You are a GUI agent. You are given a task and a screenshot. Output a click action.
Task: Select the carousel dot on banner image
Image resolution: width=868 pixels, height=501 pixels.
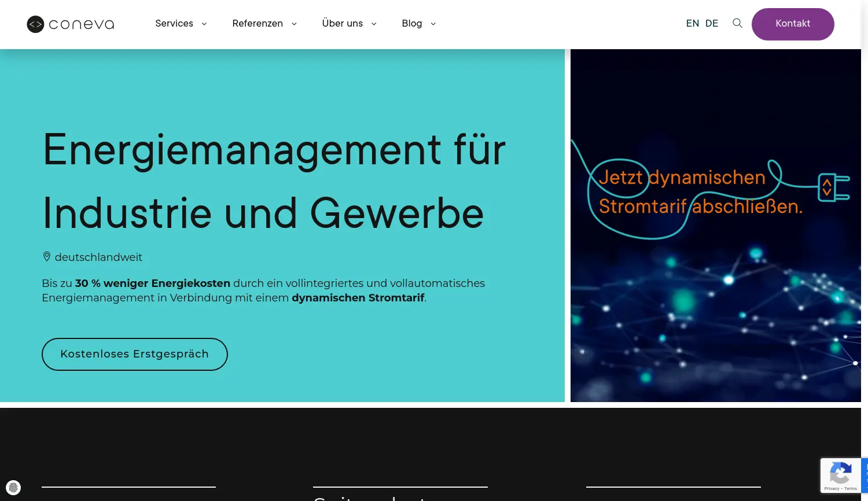tap(855, 363)
